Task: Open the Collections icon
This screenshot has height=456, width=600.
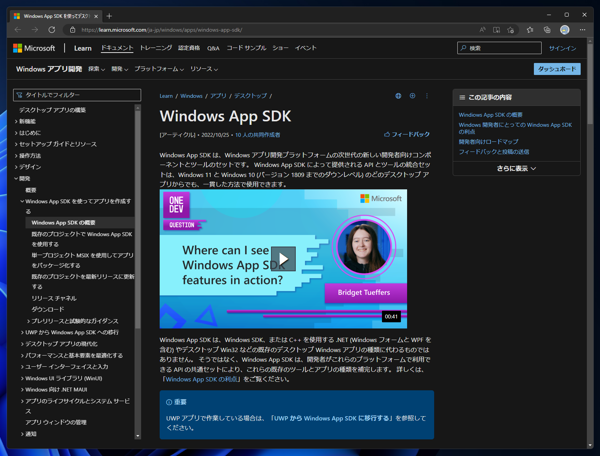Action: pos(547,30)
